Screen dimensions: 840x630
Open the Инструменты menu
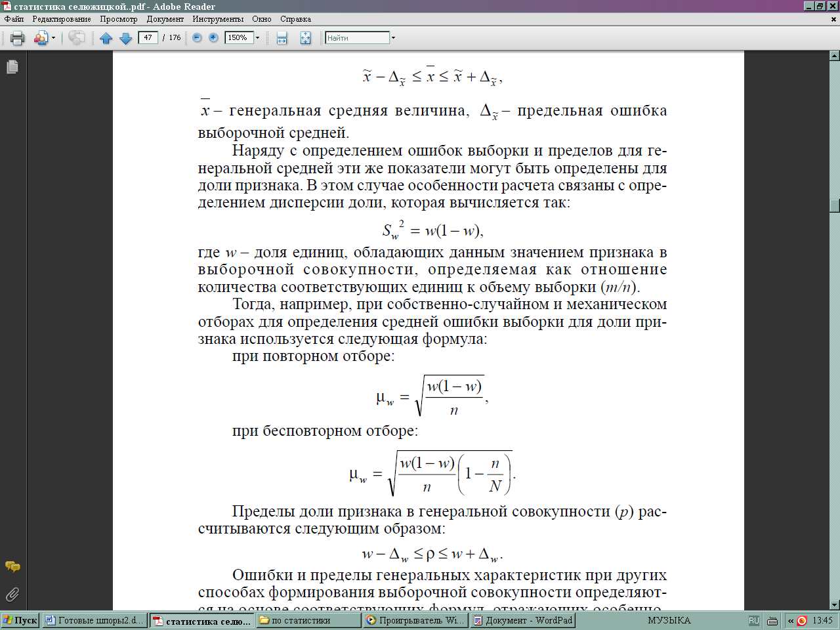(x=218, y=19)
